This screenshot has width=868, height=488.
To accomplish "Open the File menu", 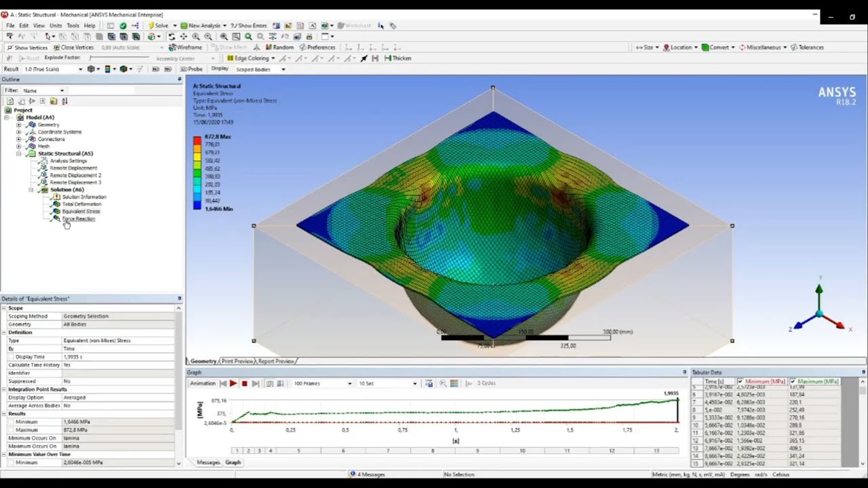I will 10,26.
